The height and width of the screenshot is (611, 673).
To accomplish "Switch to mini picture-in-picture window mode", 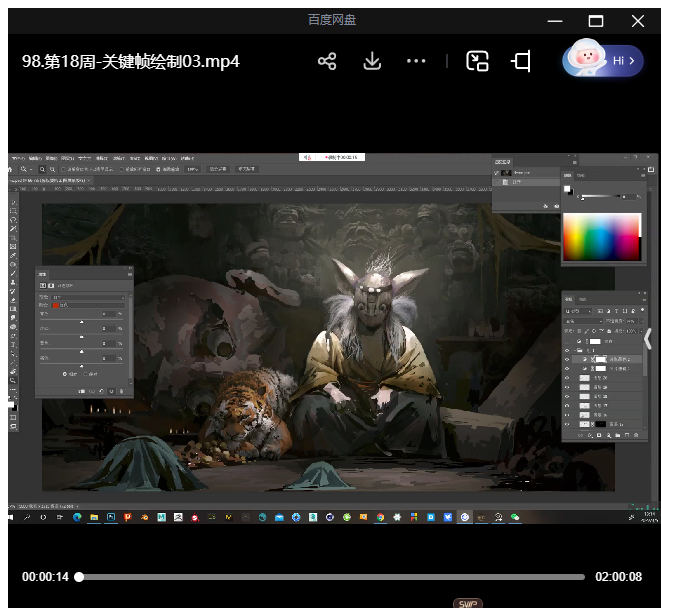I will (x=477, y=61).
